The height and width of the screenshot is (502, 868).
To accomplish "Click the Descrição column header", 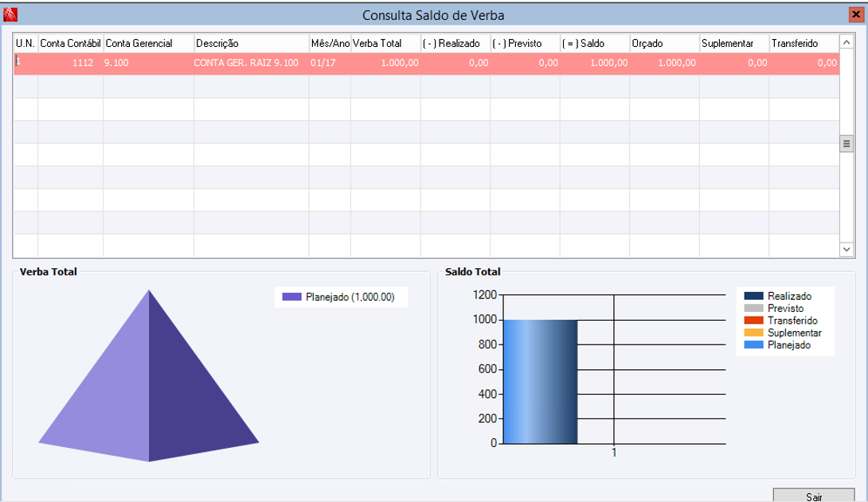I will [252, 43].
